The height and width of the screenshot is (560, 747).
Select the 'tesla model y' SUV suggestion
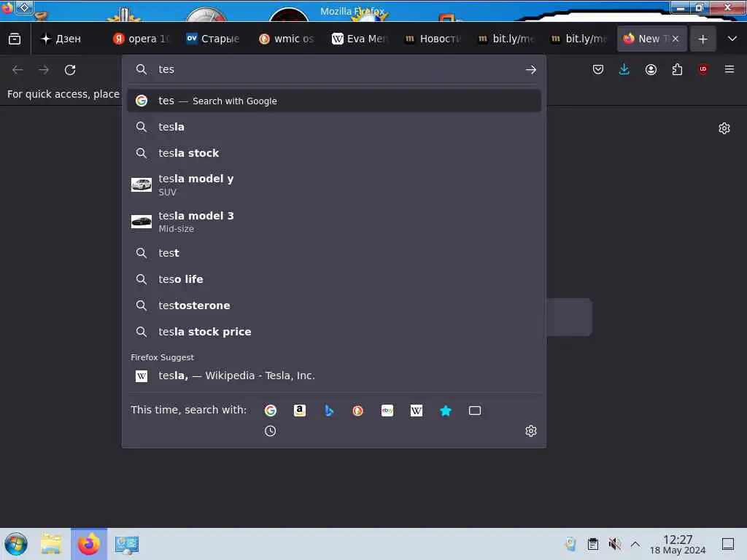(x=334, y=184)
